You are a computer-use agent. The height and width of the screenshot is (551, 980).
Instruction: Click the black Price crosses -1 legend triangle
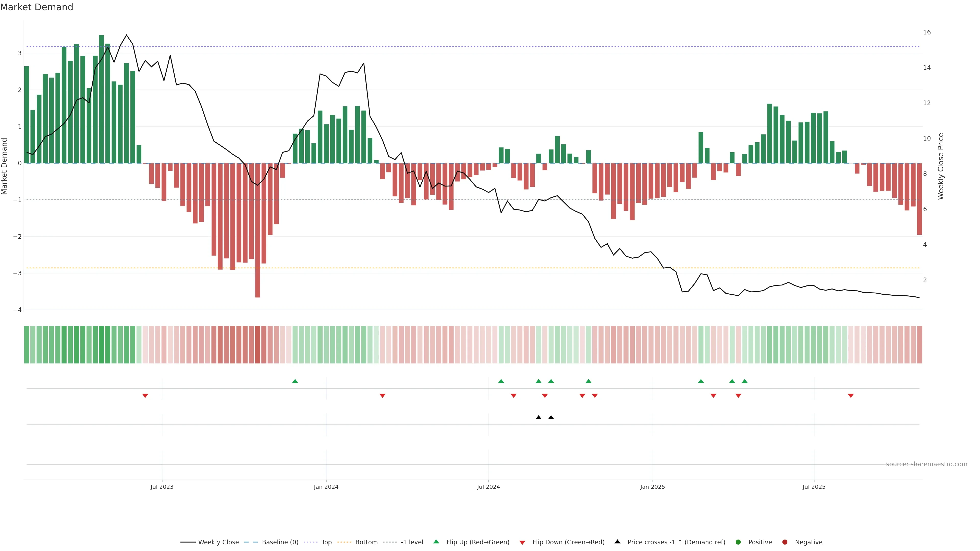(617, 542)
